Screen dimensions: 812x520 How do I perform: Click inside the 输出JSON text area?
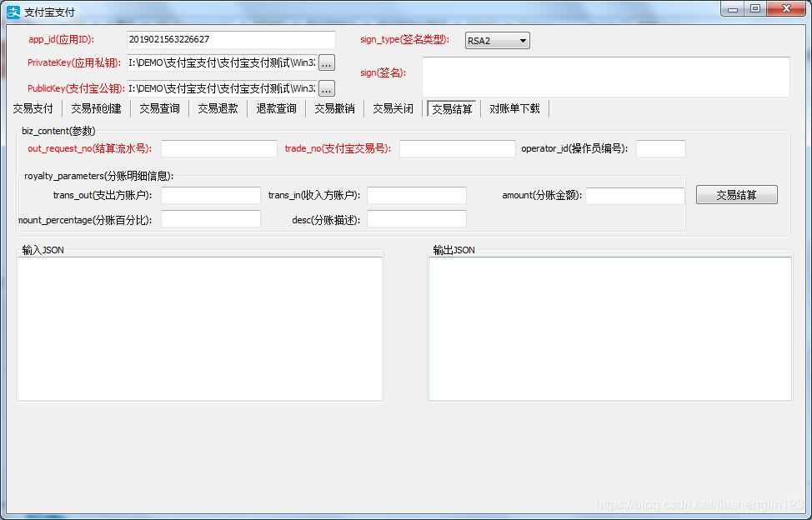tap(610, 328)
